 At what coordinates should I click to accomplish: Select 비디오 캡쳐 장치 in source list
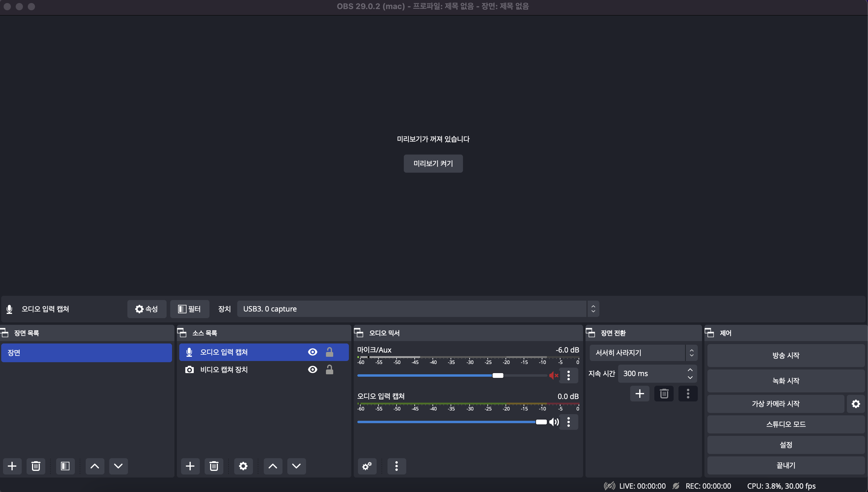[224, 370]
